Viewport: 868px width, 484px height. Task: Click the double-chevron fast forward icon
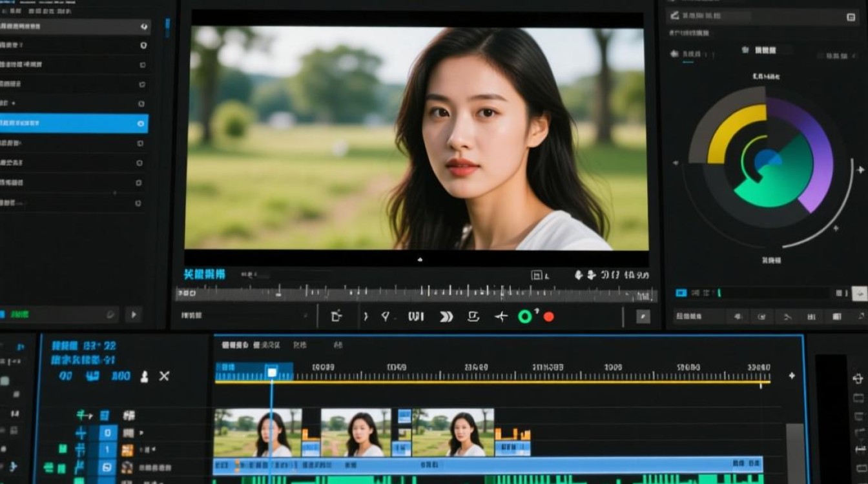coord(446,317)
